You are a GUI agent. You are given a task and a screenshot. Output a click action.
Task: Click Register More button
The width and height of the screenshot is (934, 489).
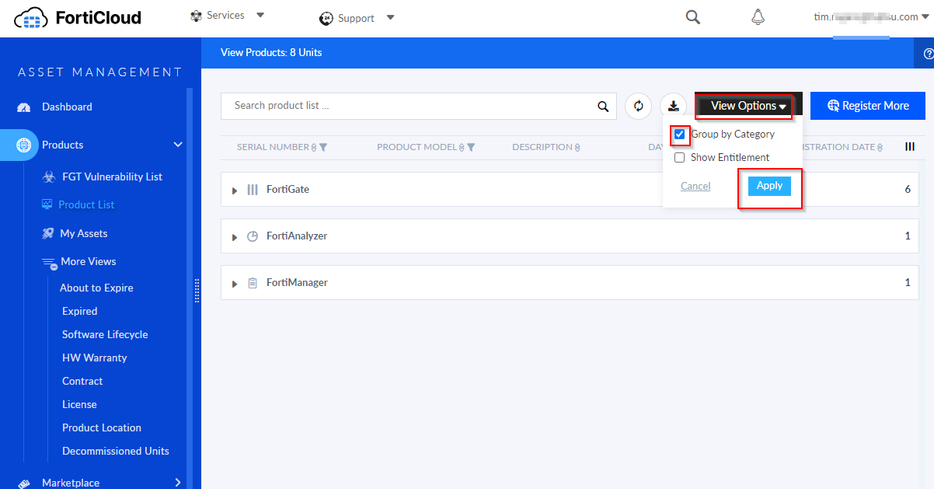(868, 106)
